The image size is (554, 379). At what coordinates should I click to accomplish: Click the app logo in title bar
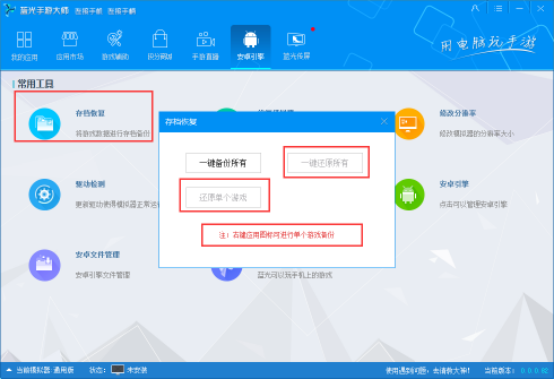[10, 10]
